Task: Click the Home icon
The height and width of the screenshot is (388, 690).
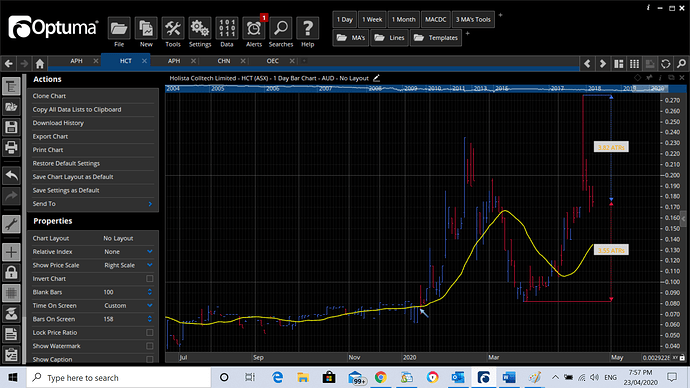Action: [x=40, y=64]
